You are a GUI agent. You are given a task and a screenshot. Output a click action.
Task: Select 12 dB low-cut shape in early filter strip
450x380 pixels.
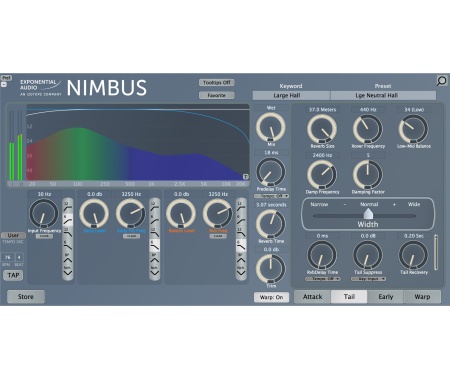[x=154, y=207]
